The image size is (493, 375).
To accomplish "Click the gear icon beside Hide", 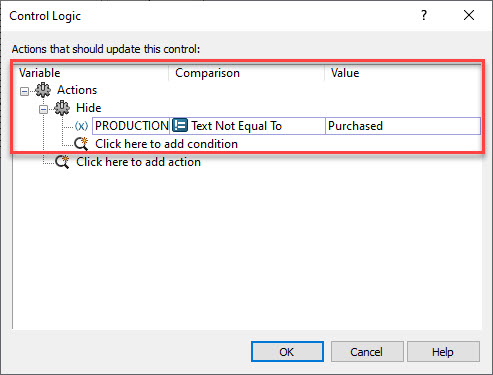I will click(x=62, y=108).
